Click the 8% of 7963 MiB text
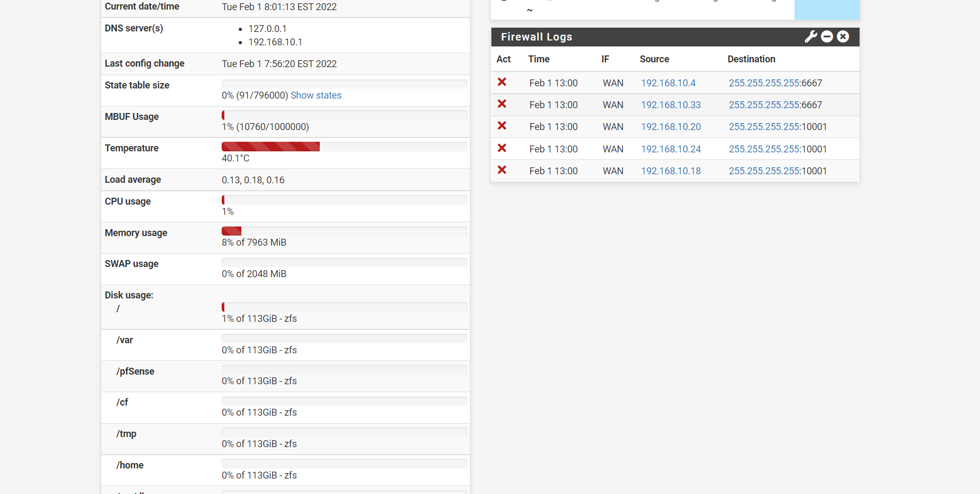The width and height of the screenshot is (980, 494). [254, 242]
